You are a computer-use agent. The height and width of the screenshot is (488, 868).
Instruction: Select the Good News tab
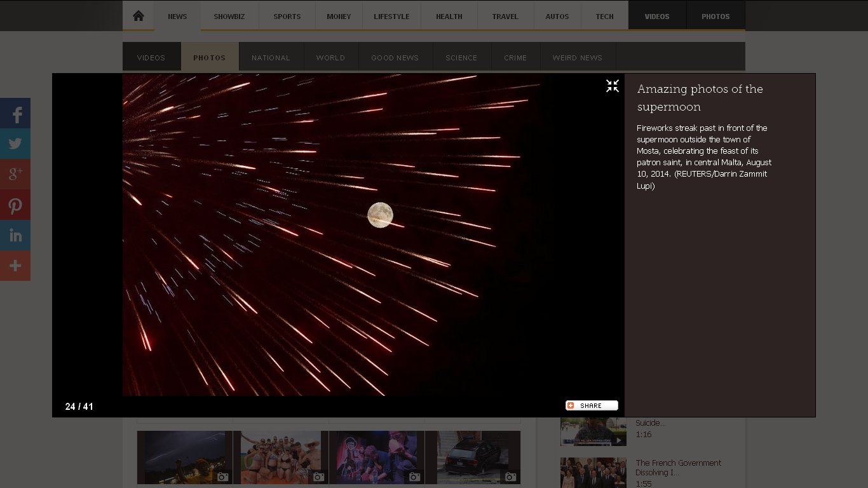[x=395, y=58]
